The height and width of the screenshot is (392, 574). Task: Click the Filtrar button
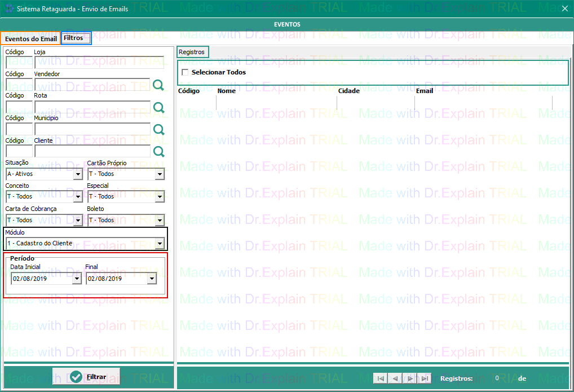[86, 377]
